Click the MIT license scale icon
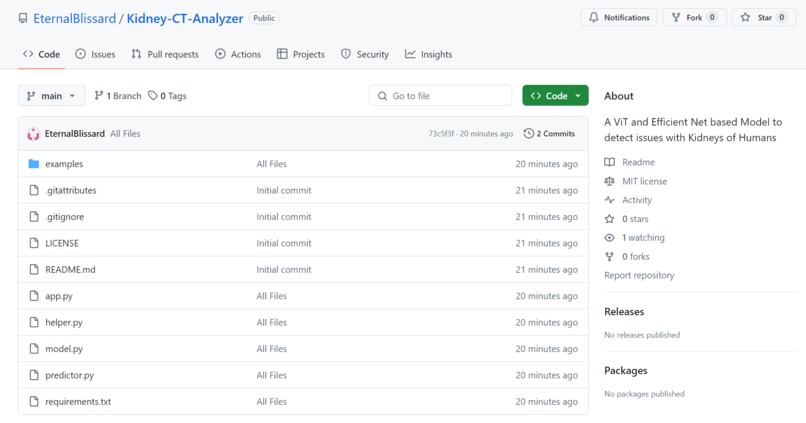This screenshot has width=806, height=423. 610,181
